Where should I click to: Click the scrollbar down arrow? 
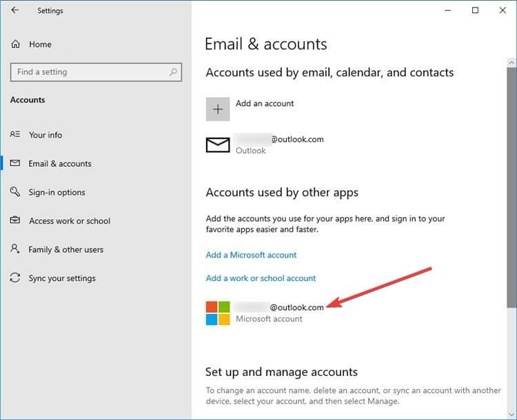511,414
